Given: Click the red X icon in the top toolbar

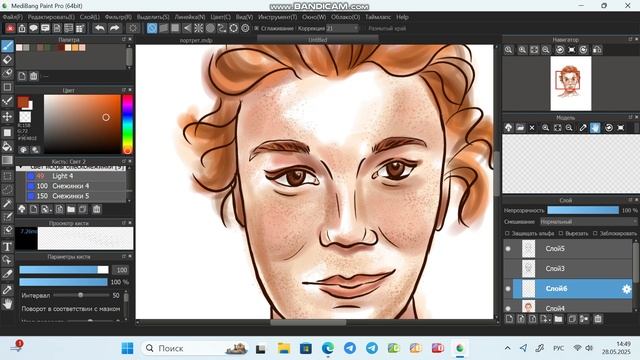Looking at the screenshot, I should coord(10,28).
